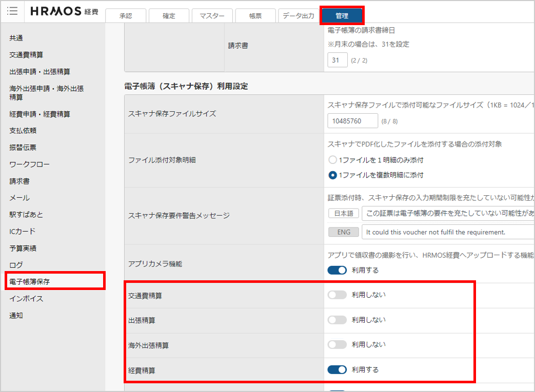Viewport: 535px width, 392px height.
Task: Select 1ファイルを1明細のみ添付 radio button
Action: [332, 160]
